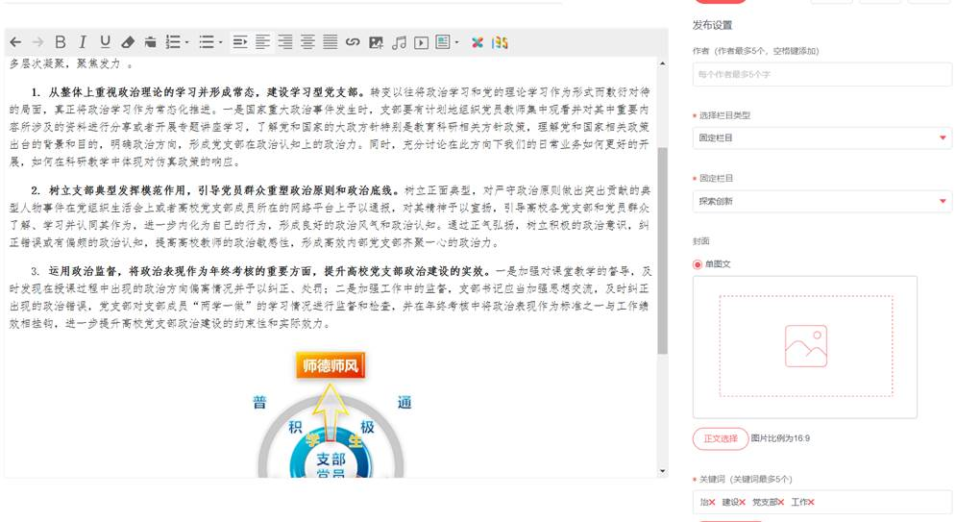This screenshot has width=980, height=522.
Task: Click the eraser clear-format icon
Action: click(x=128, y=42)
